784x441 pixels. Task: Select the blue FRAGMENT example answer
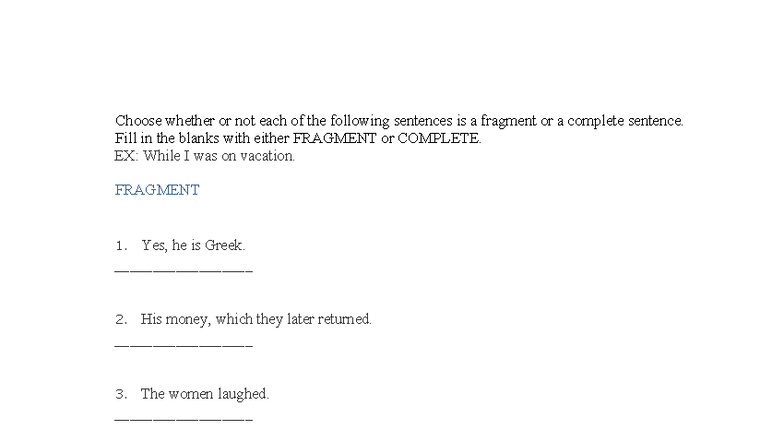click(x=157, y=190)
